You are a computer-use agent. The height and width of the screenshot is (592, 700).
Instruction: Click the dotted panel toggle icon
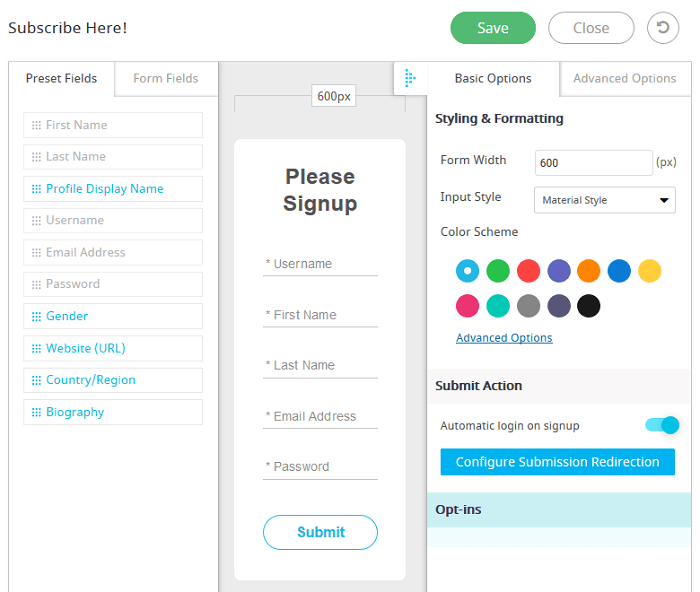point(410,78)
